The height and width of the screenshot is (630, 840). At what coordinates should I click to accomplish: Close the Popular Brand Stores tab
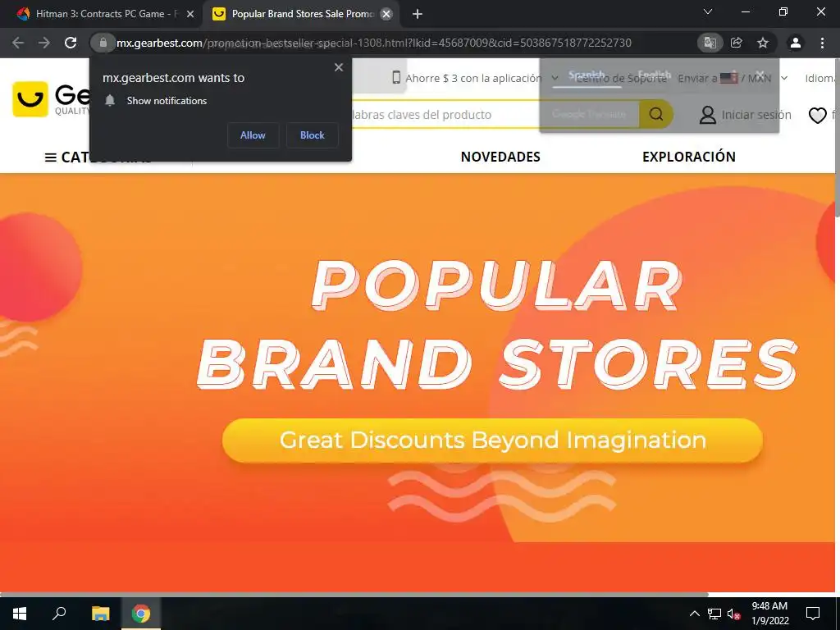pyautogui.click(x=386, y=15)
